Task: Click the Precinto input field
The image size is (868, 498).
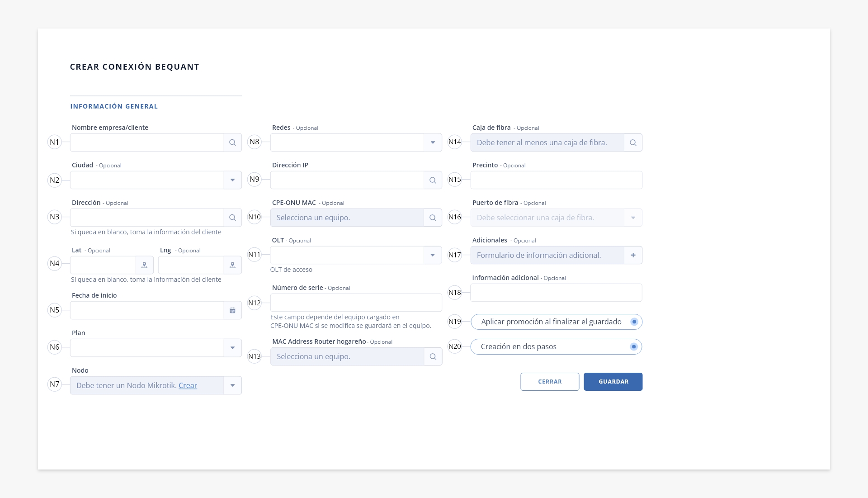Action: click(556, 180)
